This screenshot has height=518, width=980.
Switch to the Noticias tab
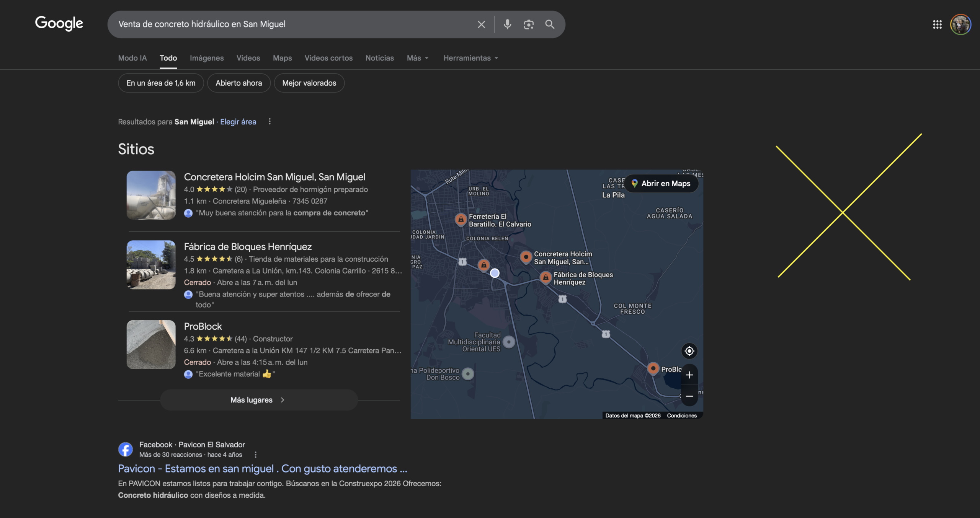(380, 58)
